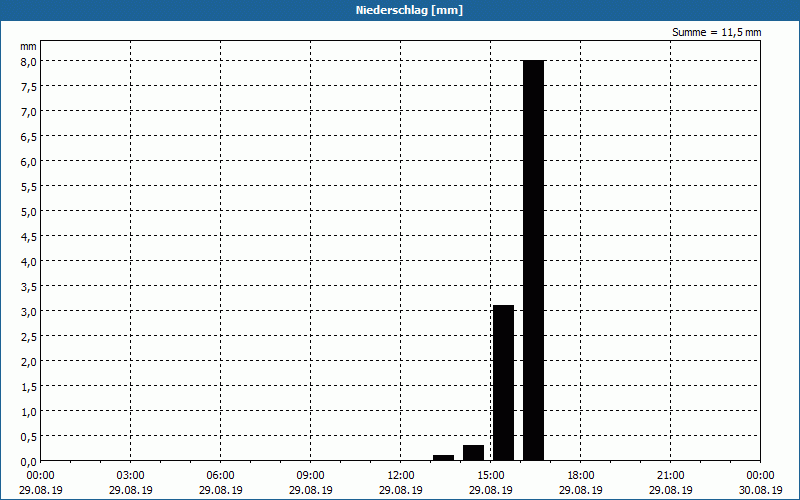Click the 6,0 y-axis label

29,161
